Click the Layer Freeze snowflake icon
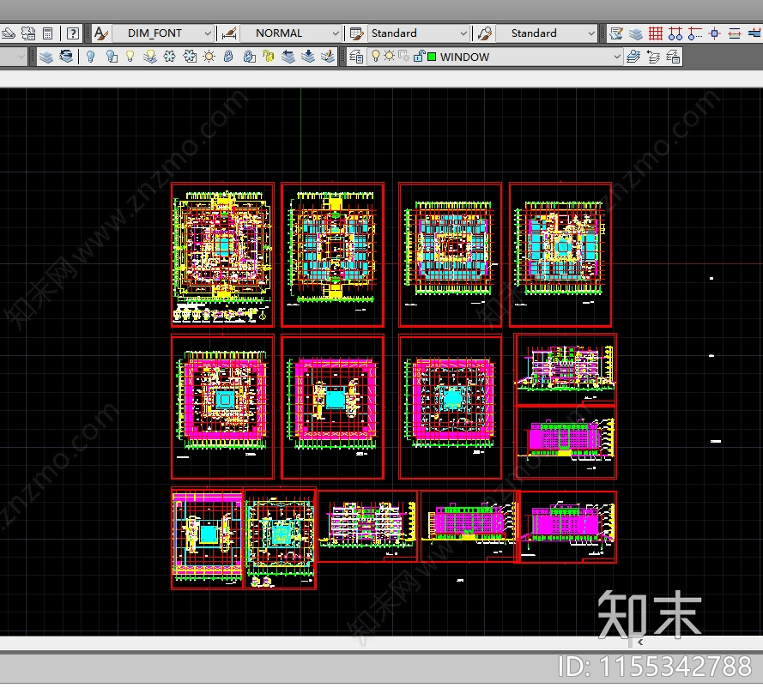The width and height of the screenshot is (763, 700). click(169, 57)
